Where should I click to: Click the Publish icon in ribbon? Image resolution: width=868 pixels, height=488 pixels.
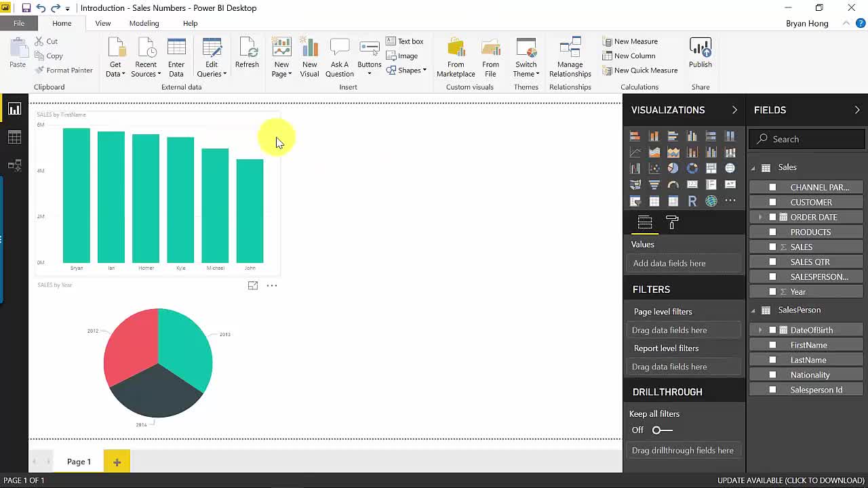pyautogui.click(x=700, y=53)
